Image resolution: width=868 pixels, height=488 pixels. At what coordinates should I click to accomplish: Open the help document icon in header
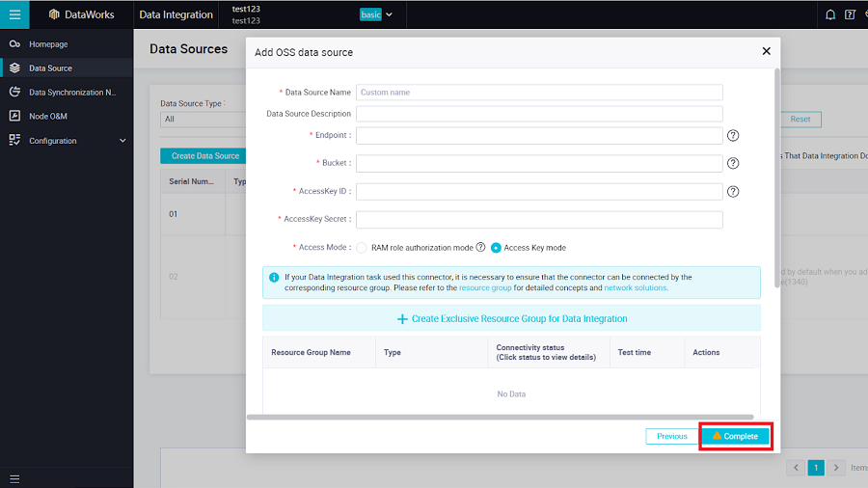point(851,14)
